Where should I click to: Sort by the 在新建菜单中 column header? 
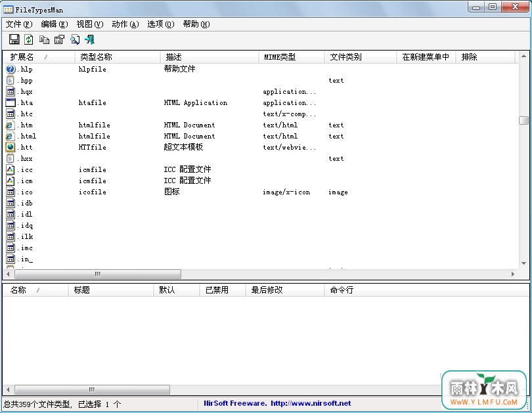click(x=426, y=57)
